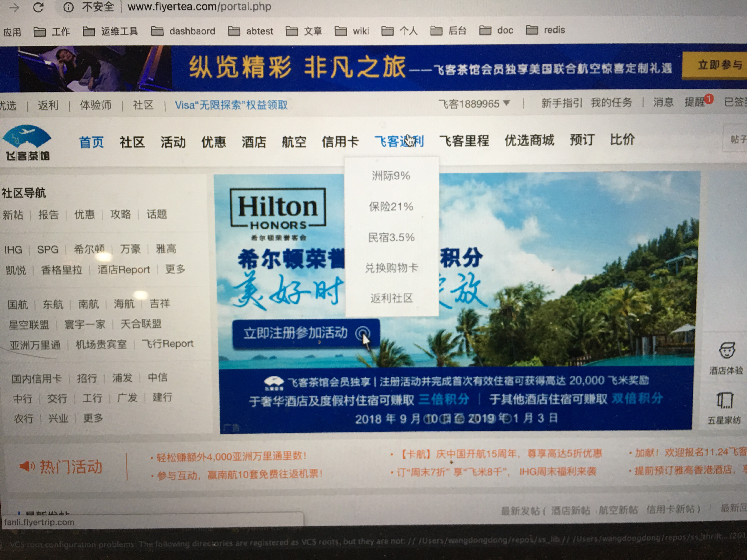Open the 后台 bookmark folder
Viewport: 747px width, 560px height.
449,31
